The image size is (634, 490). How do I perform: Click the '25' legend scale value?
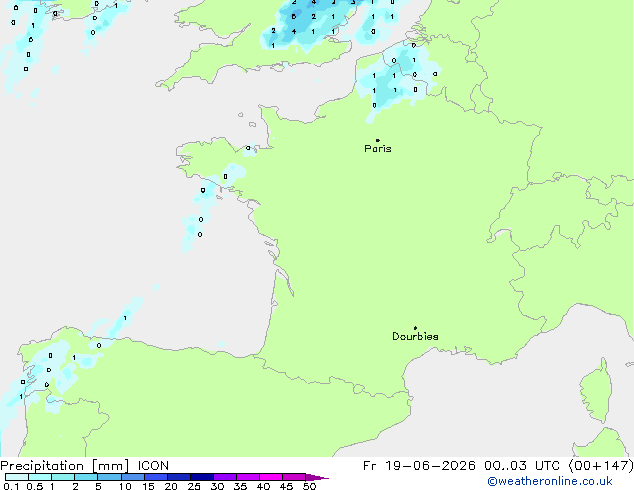tap(194, 486)
